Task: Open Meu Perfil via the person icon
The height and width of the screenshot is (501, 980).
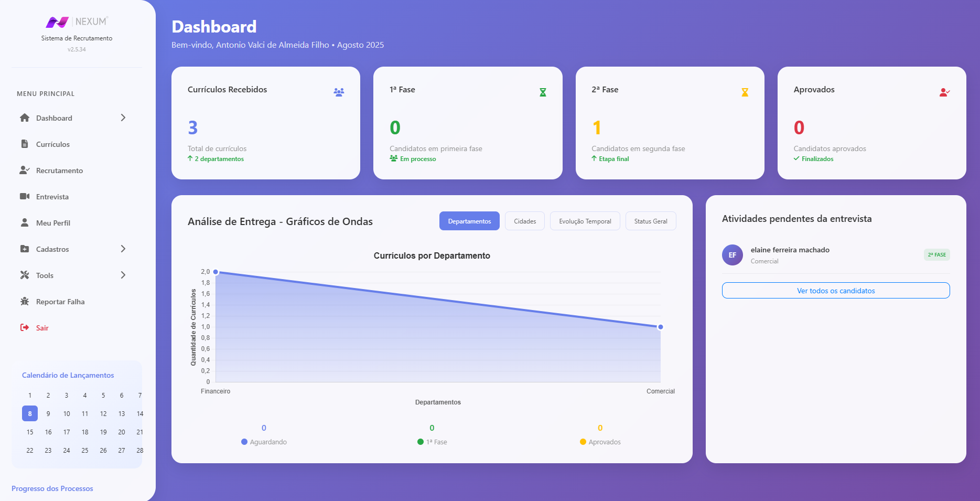Action: (24, 222)
